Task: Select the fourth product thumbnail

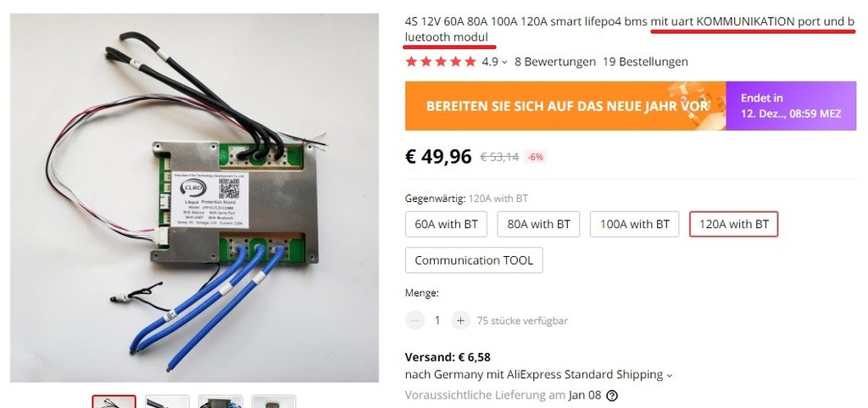Action: pos(274,401)
